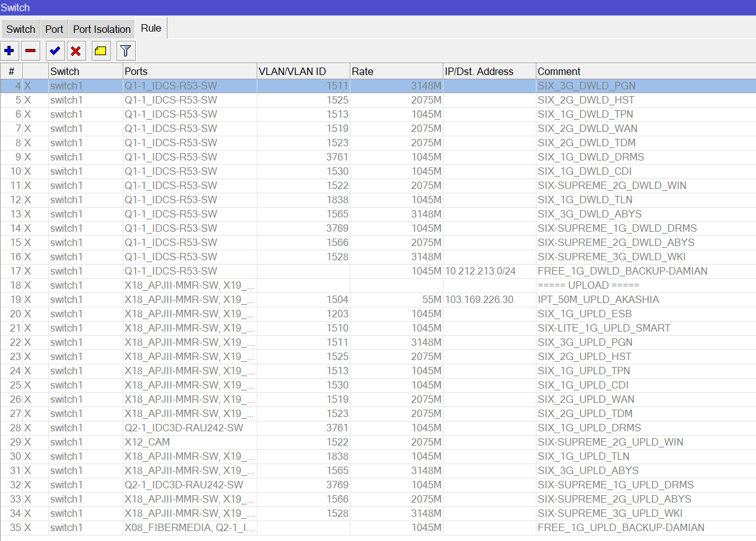The height and width of the screenshot is (541, 756).
Task: Select row SIX_2G_DWLD_TDM
Action: click(x=378, y=143)
